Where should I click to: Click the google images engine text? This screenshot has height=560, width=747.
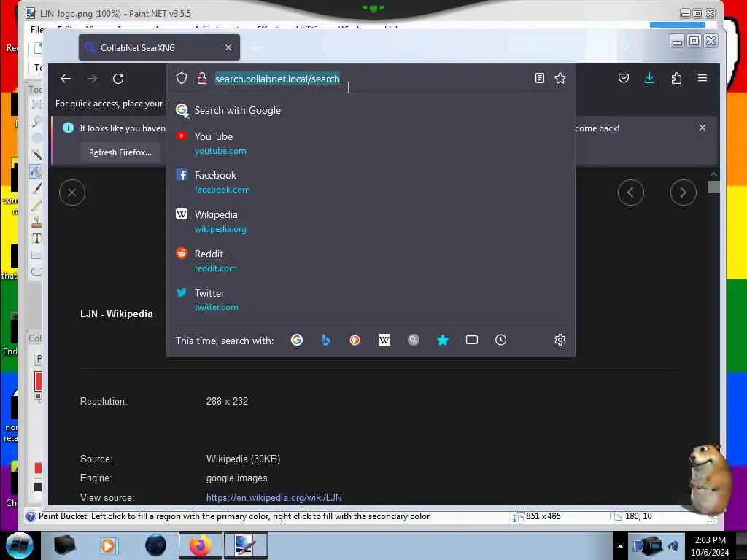(x=237, y=478)
